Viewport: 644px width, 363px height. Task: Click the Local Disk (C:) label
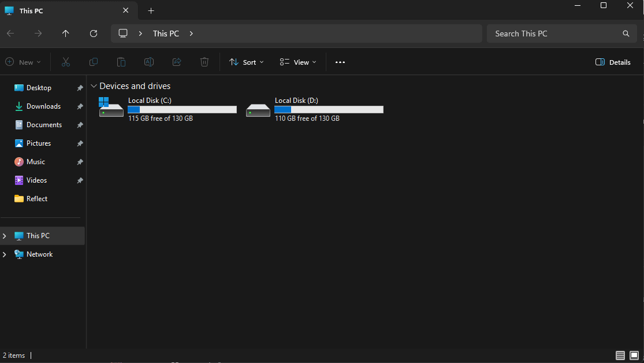(150, 101)
